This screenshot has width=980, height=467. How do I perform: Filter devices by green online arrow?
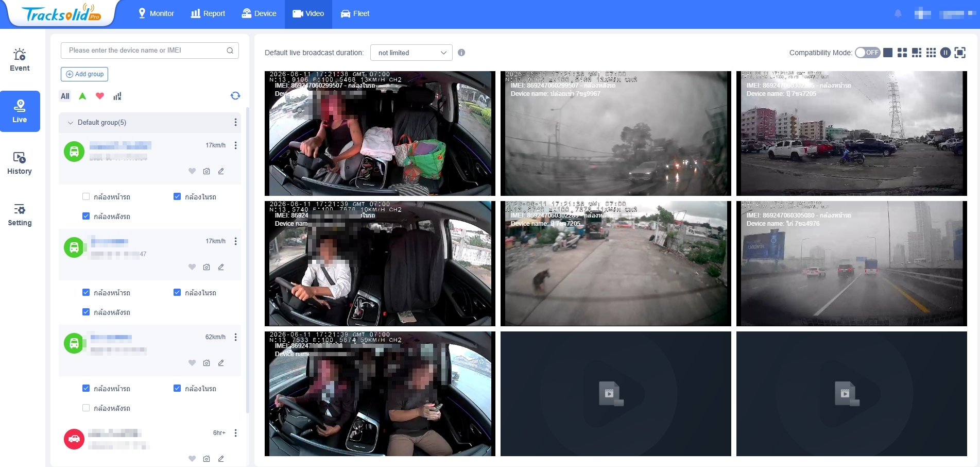(82, 96)
